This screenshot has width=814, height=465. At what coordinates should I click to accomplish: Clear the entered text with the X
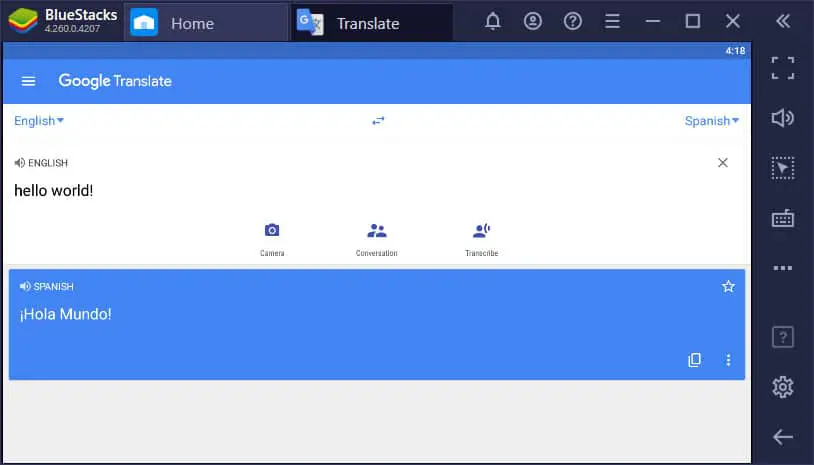pos(723,163)
